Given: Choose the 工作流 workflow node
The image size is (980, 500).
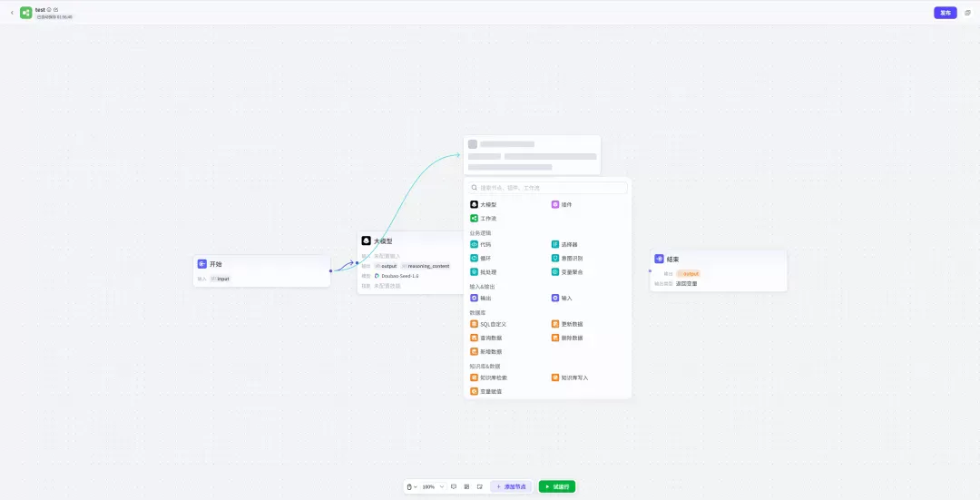Looking at the screenshot, I should tap(483, 218).
